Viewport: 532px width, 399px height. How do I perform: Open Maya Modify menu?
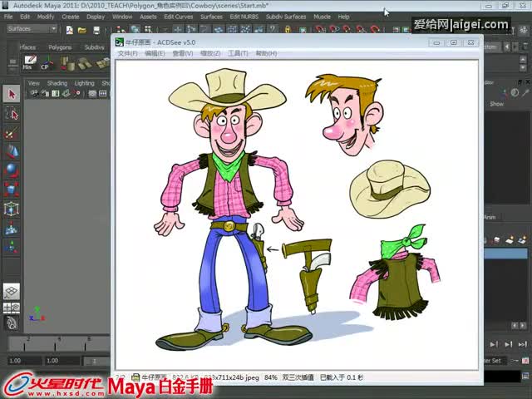pos(46,17)
